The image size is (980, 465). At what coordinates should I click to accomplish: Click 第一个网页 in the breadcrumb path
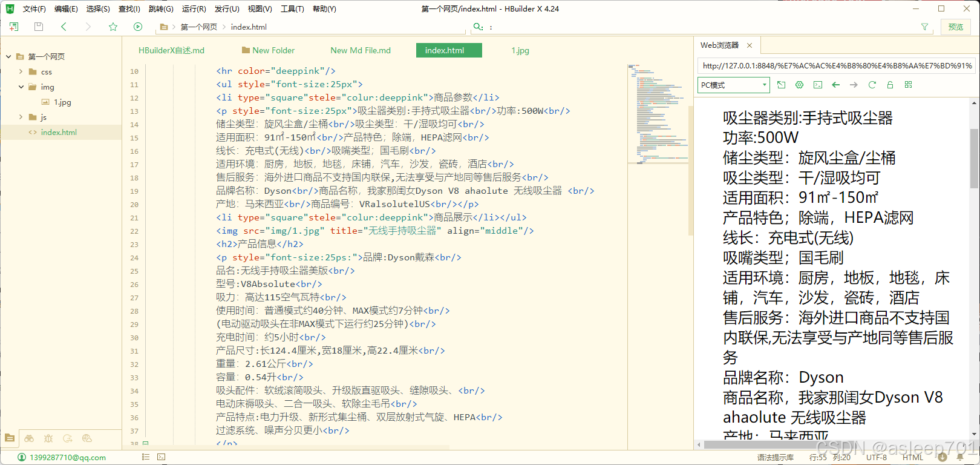(x=198, y=27)
